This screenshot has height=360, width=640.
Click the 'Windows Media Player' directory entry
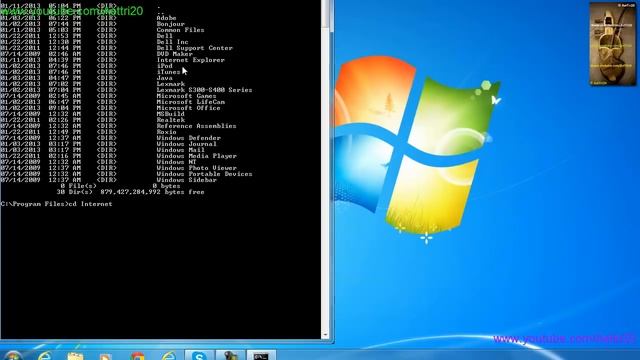tap(196, 156)
